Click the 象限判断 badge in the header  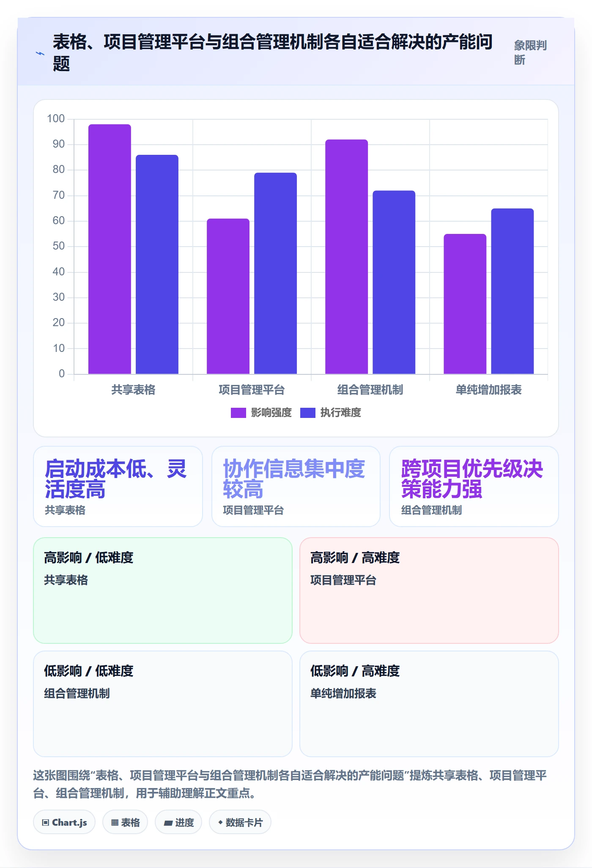(x=531, y=52)
